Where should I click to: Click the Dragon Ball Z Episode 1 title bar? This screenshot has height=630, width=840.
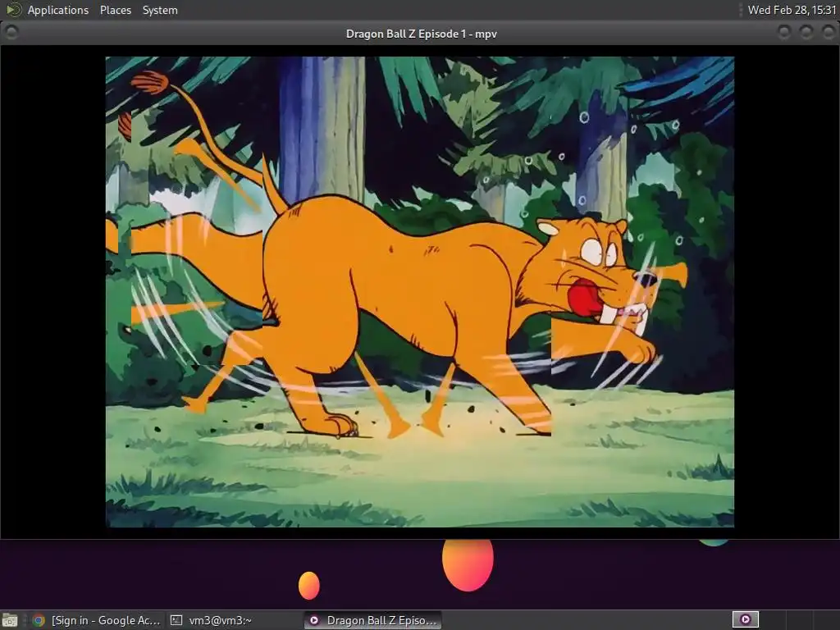click(421, 34)
